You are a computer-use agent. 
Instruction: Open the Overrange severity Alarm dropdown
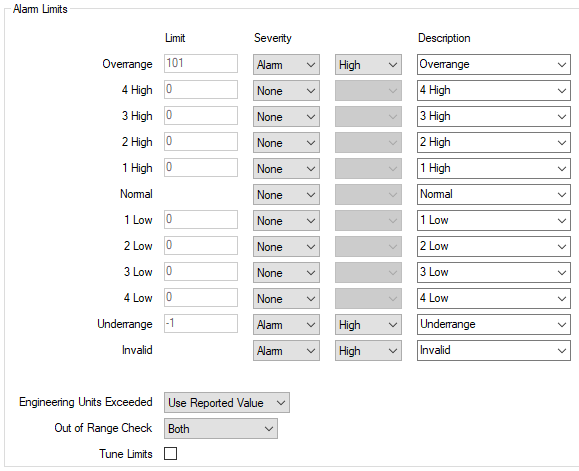286,65
